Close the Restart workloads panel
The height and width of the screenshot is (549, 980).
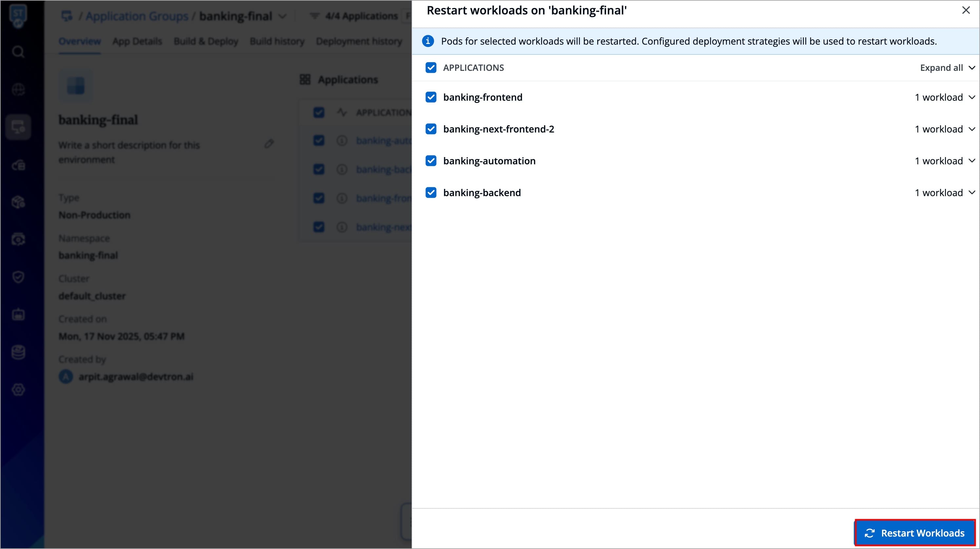(x=966, y=10)
